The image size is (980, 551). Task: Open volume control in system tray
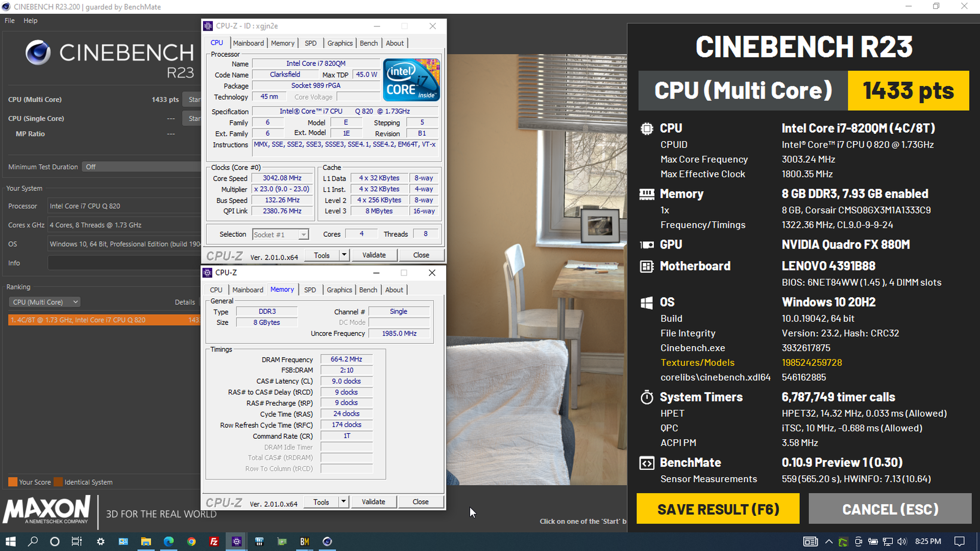[902, 541]
